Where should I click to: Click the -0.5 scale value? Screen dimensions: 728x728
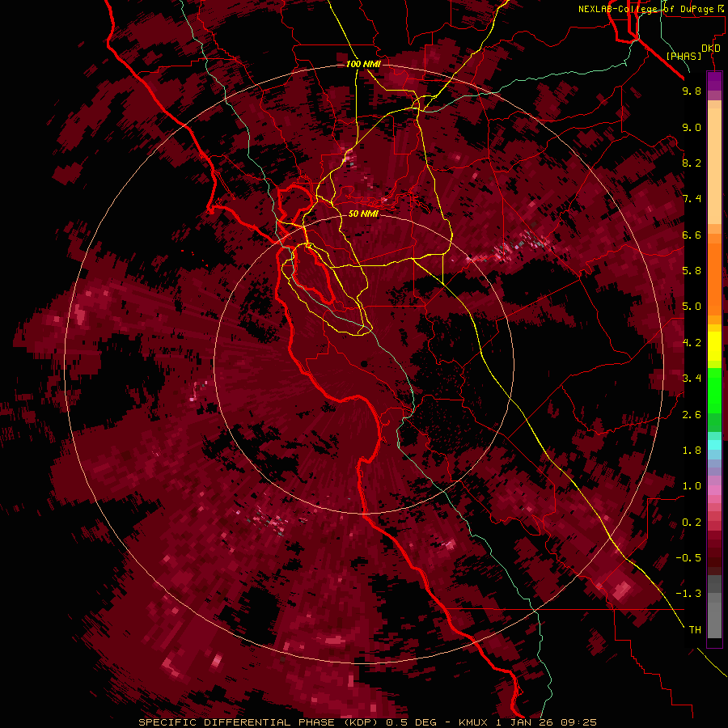click(688, 558)
